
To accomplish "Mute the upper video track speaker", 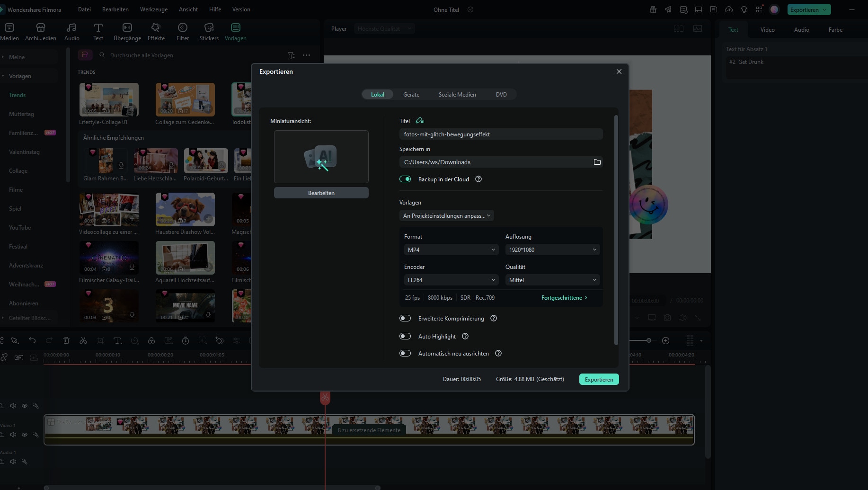I will pos(13,406).
